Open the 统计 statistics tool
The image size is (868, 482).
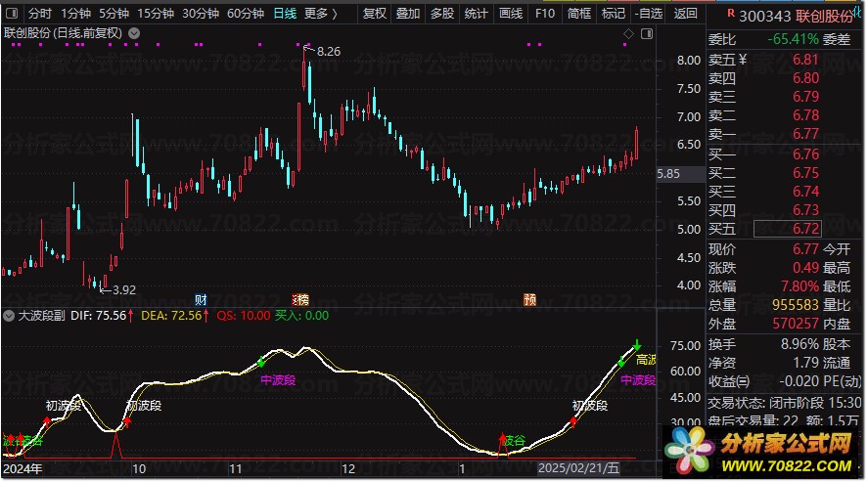coord(476,14)
